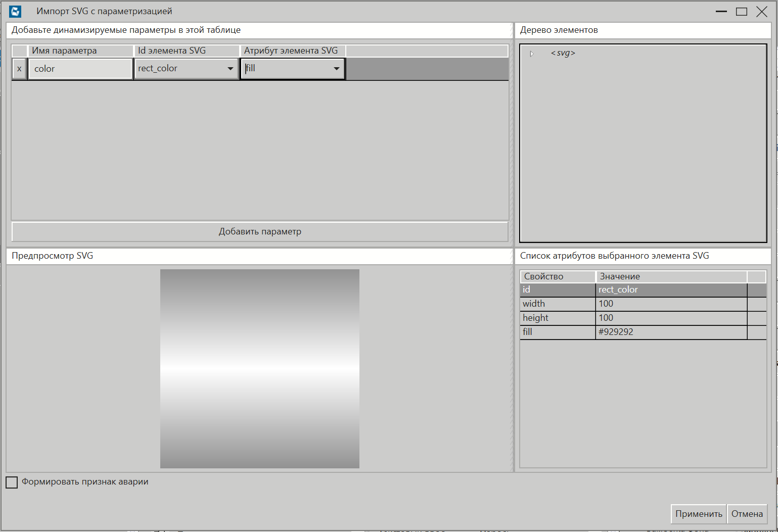Click the 'color' parameter name field
The width and height of the screenshot is (778, 532).
point(80,69)
